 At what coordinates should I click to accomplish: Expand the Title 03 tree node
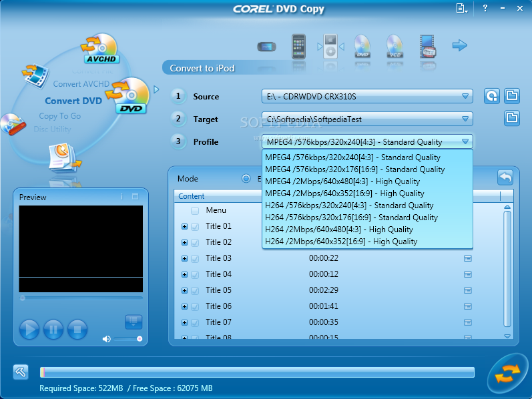(x=185, y=258)
